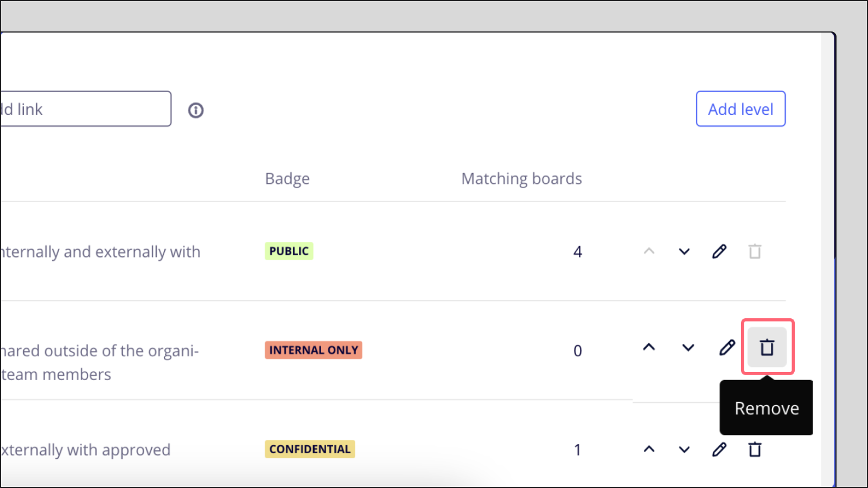The height and width of the screenshot is (488, 868).
Task: Click the INTERNAL ONLY badge
Action: (x=313, y=350)
